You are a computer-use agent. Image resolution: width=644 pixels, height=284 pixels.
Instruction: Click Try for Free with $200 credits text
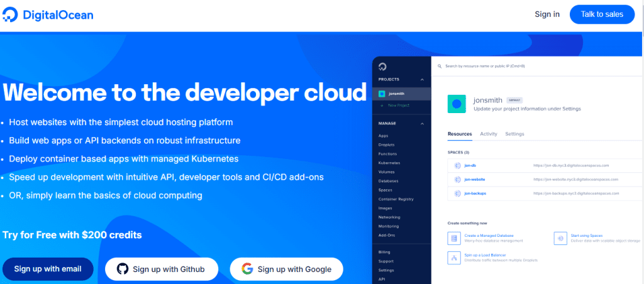coord(72,235)
